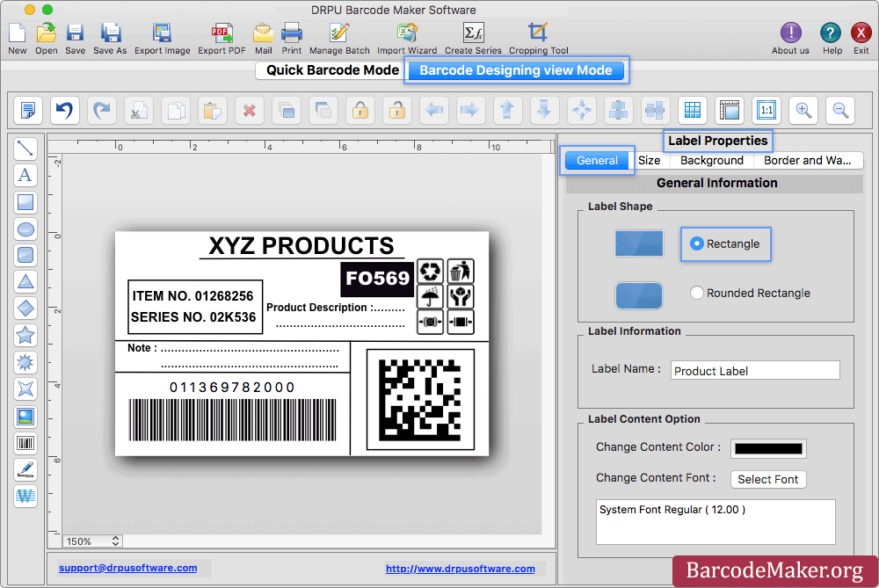Click the XYZ PRODUCTS heading on label
Viewport: 879px width, 588px height.
pos(301,246)
